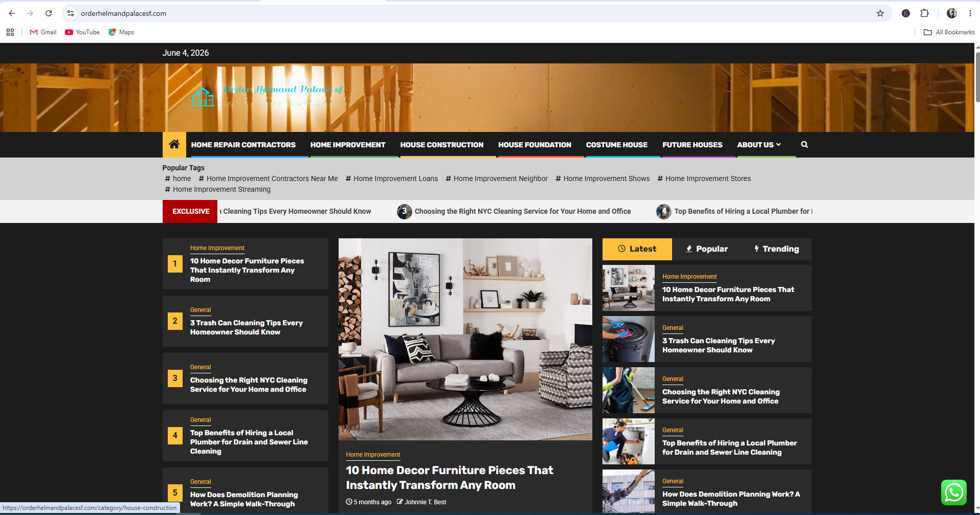Click the yellow Home icon in navbar
The width and height of the screenshot is (980, 515).
(x=174, y=145)
